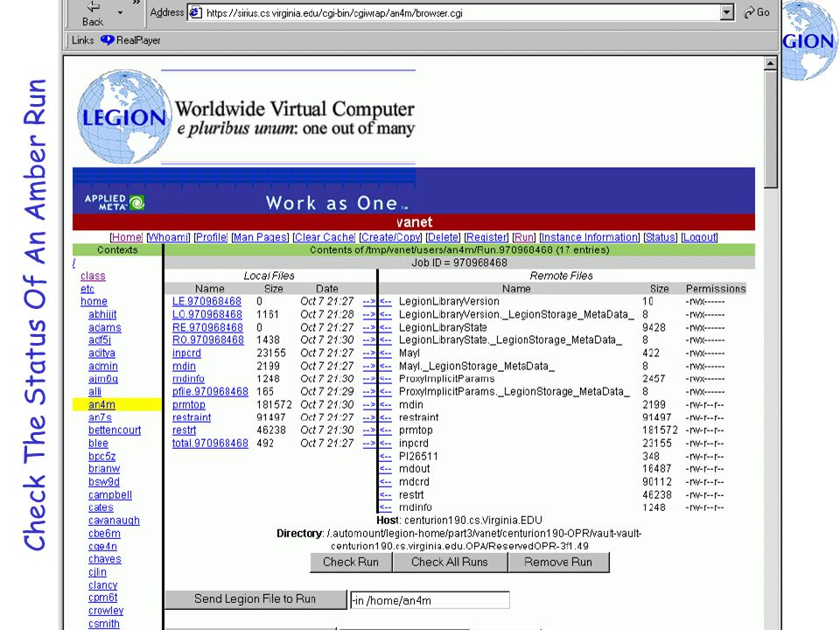Viewport: 840px width, 630px height.
Task: Click the vertical scrollbar thumb
Action: click(x=770, y=129)
